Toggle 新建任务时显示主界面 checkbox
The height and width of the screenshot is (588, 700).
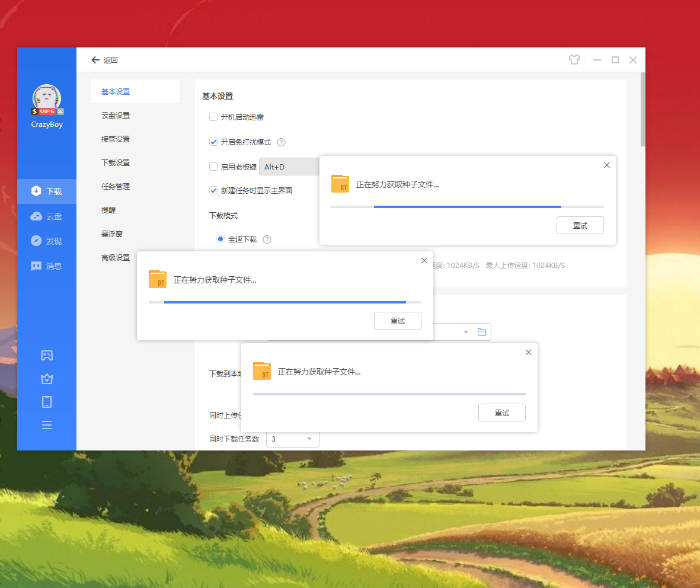(x=213, y=190)
